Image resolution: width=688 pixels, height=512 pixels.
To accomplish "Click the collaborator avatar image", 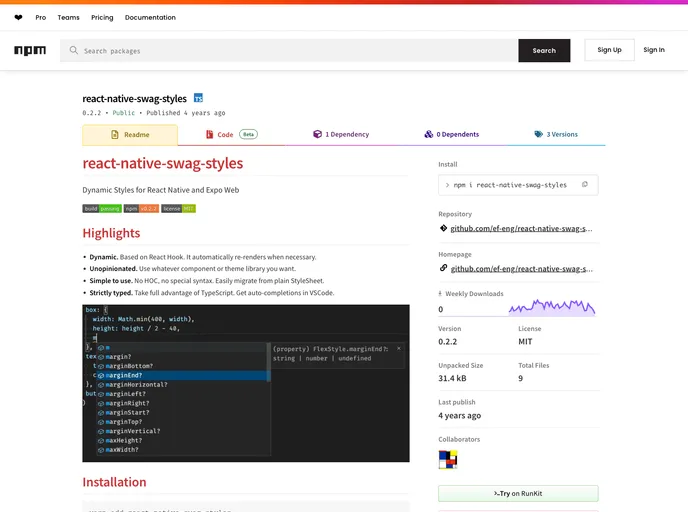I will (x=448, y=459).
